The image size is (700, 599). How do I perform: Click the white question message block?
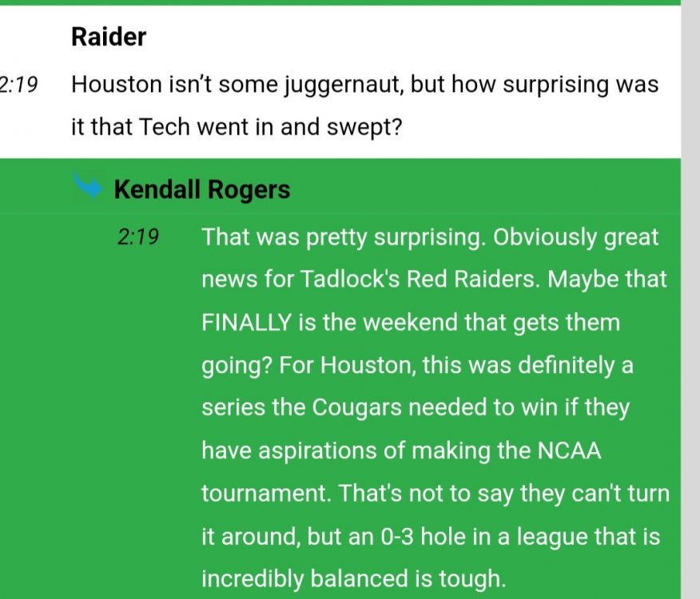tap(340, 81)
